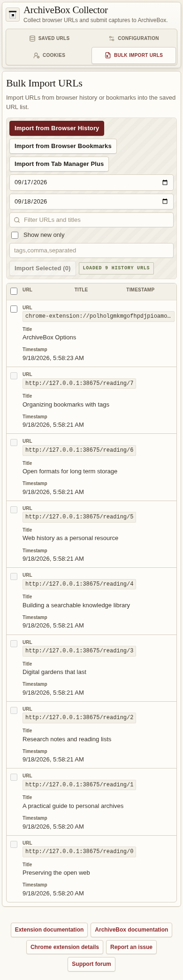Click the sliders icon on Configuration tab
Screen dimensions: 183x980
click(112, 39)
